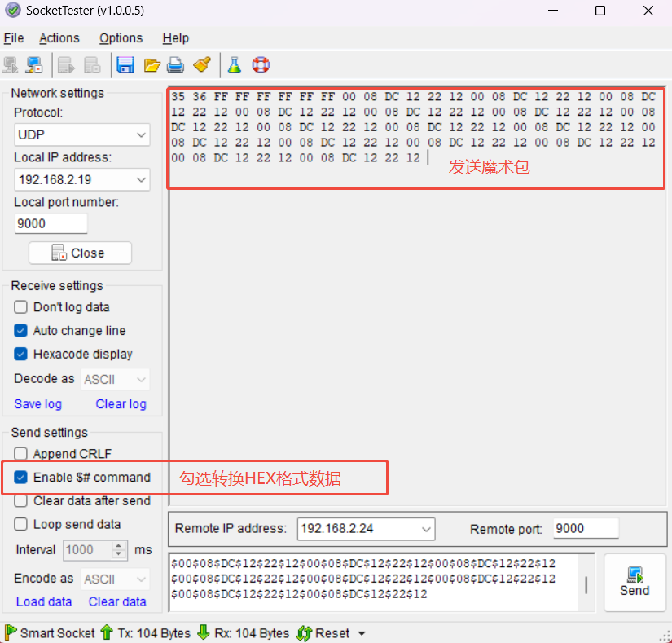The image size is (672, 643).
Task: Click the broom clear toolbar icon
Action: (x=202, y=65)
